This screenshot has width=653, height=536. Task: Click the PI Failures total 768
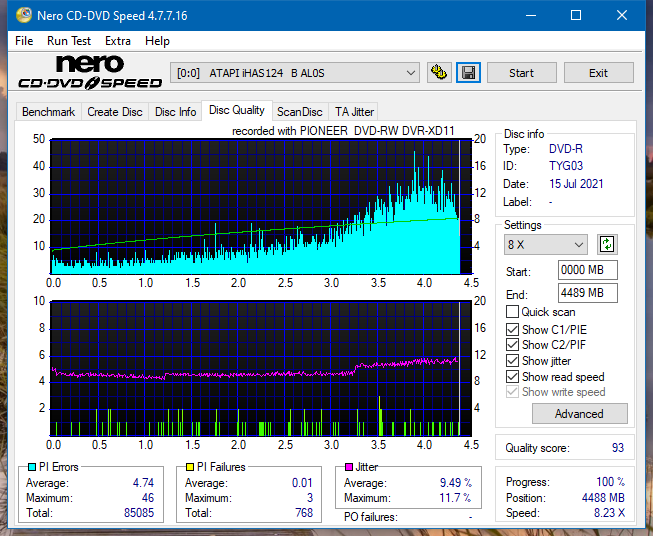pyautogui.click(x=304, y=512)
